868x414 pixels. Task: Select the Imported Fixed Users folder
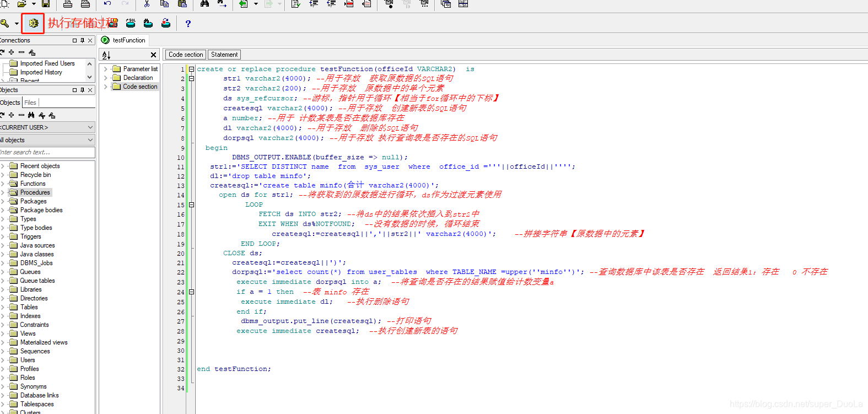pos(47,63)
